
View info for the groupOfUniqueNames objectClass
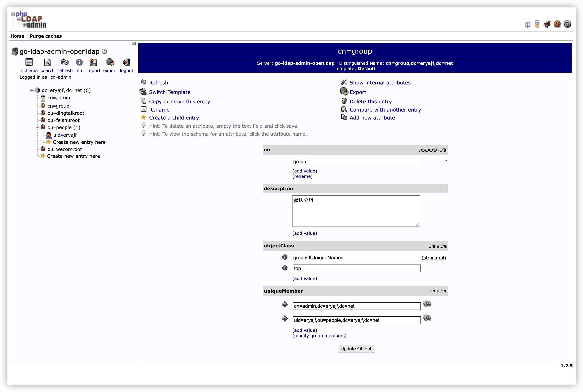[x=285, y=257]
